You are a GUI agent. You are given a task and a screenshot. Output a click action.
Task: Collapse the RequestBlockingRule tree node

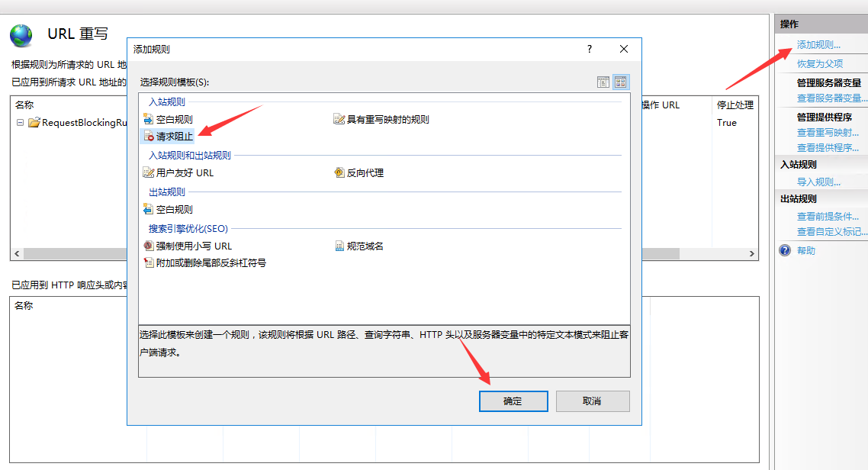tap(20, 123)
